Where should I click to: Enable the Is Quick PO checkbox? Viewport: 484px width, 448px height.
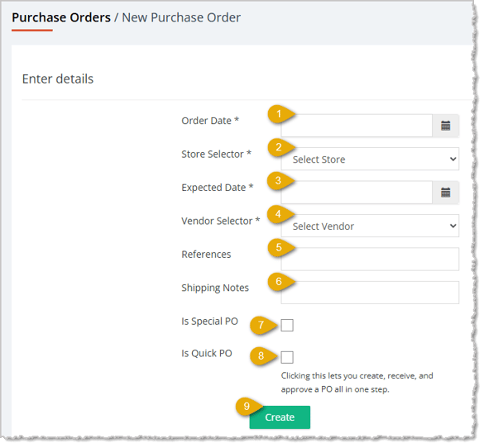tap(287, 357)
